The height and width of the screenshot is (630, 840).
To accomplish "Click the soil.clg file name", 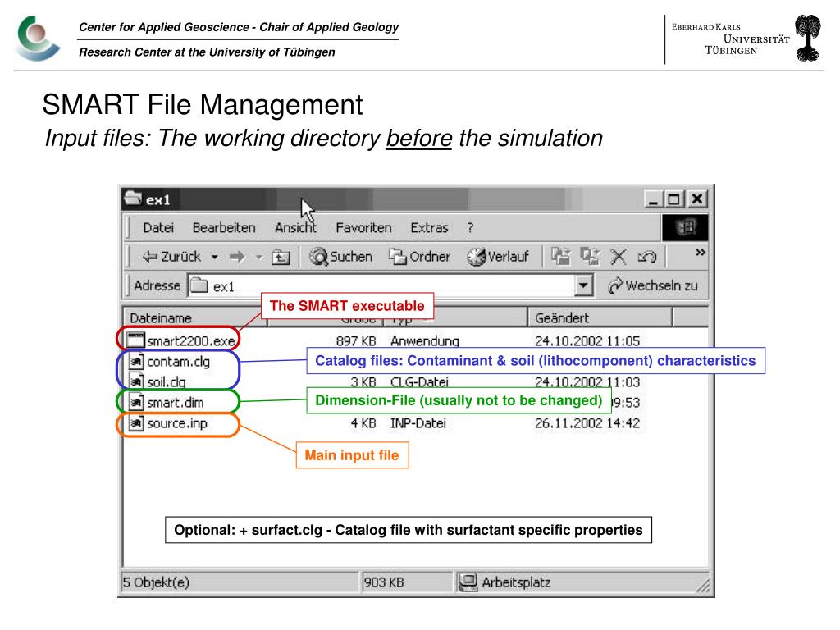I will click(x=167, y=382).
